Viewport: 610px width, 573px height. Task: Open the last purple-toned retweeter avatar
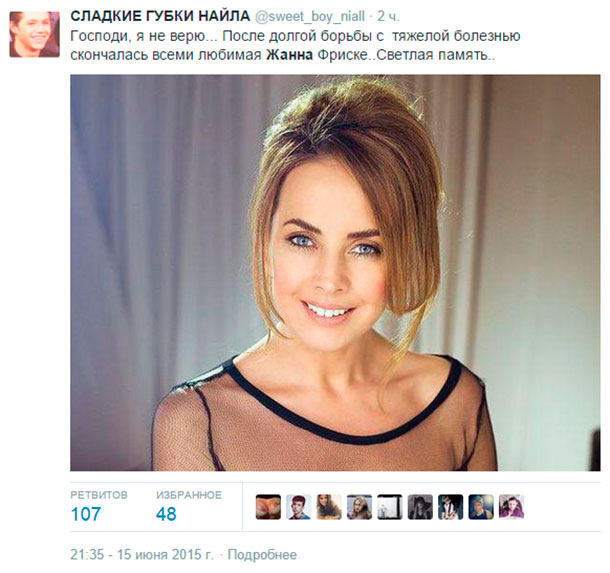pos(511,507)
